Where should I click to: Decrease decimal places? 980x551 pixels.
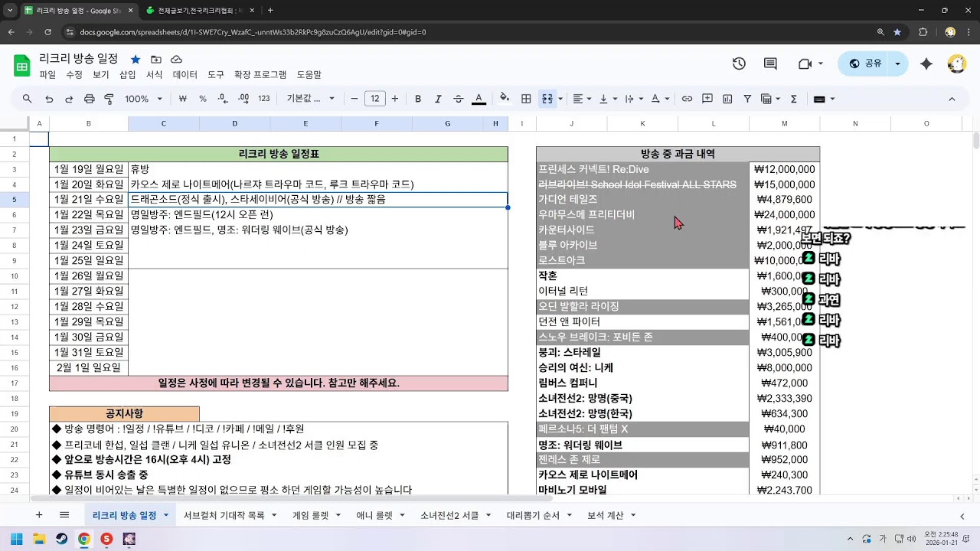coord(223,99)
